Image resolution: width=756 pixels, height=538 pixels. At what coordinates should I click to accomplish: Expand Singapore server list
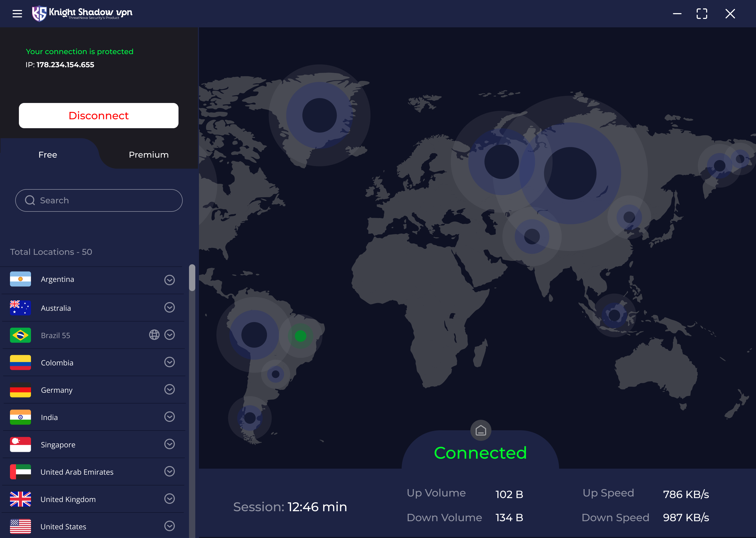point(170,444)
